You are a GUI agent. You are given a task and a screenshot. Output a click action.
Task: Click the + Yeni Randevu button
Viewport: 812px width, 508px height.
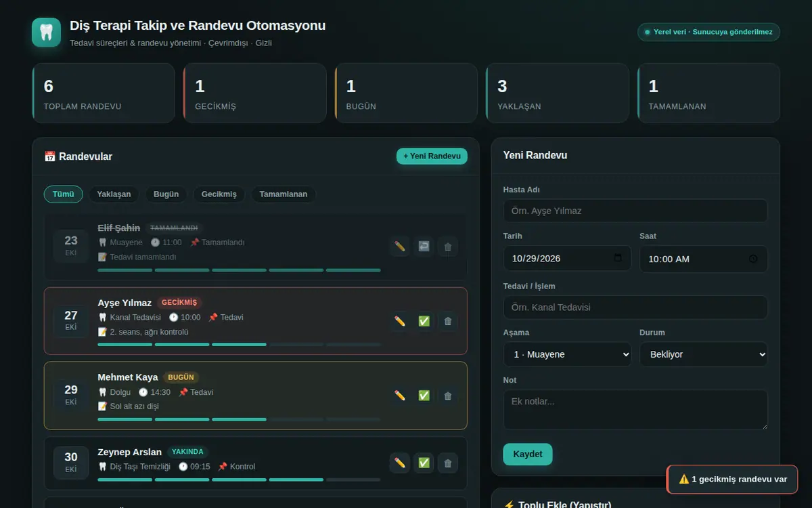click(432, 156)
